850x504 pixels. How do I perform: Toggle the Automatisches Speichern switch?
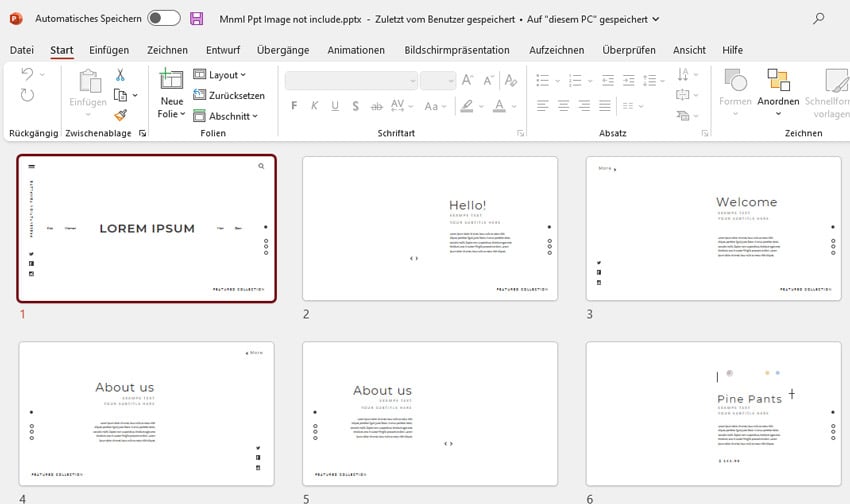(164, 18)
